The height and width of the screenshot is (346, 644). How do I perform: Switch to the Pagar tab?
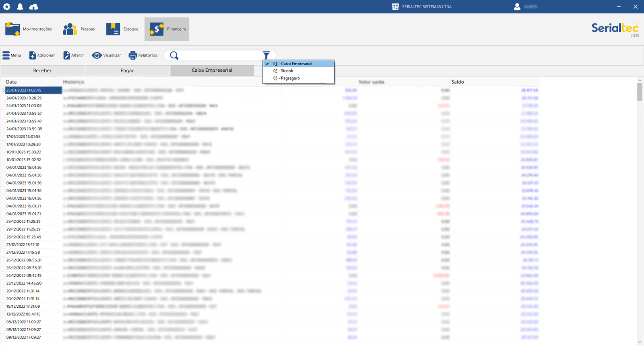pos(127,70)
